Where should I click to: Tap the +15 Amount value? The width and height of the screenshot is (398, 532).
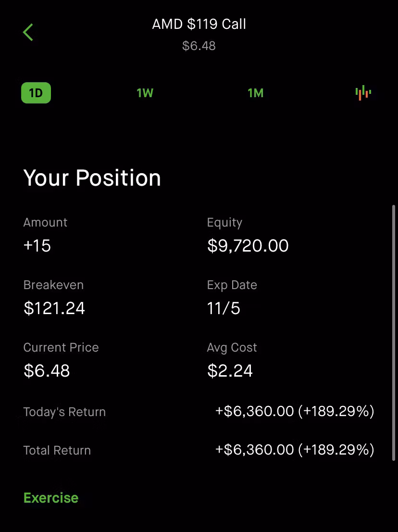click(37, 246)
